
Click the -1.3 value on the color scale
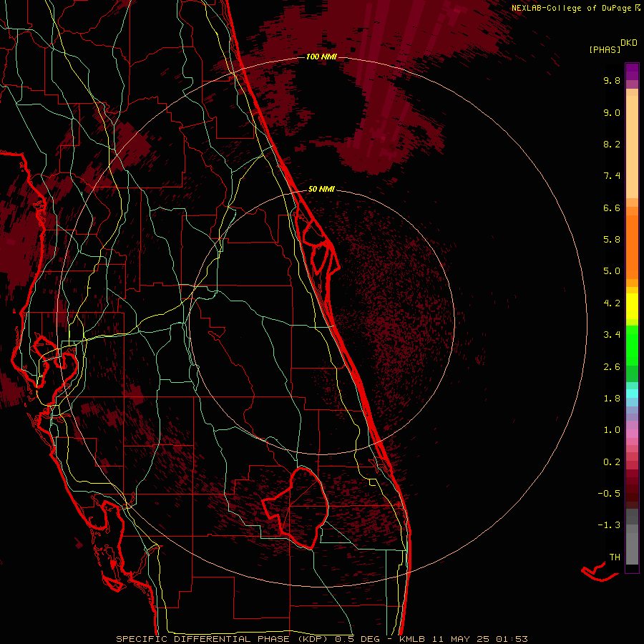coord(609,525)
